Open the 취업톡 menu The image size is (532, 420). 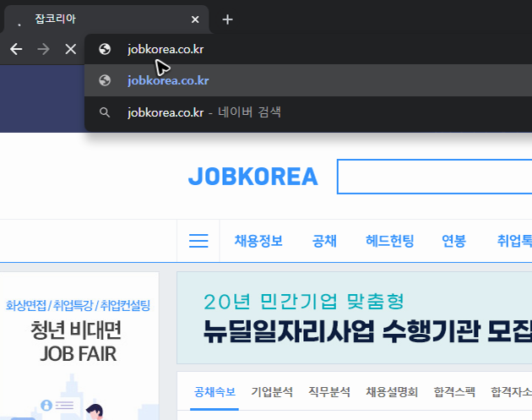click(x=514, y=241)
